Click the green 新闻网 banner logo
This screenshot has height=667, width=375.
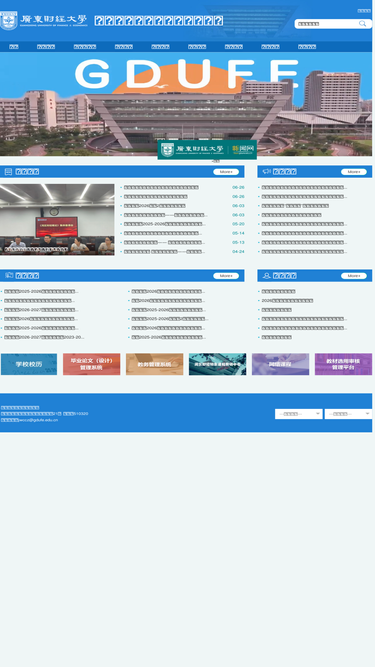point(207,150)
